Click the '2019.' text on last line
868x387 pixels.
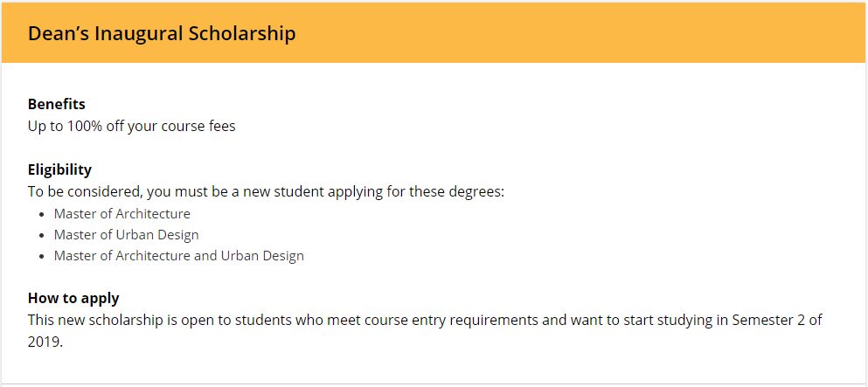tap(45, 342)
